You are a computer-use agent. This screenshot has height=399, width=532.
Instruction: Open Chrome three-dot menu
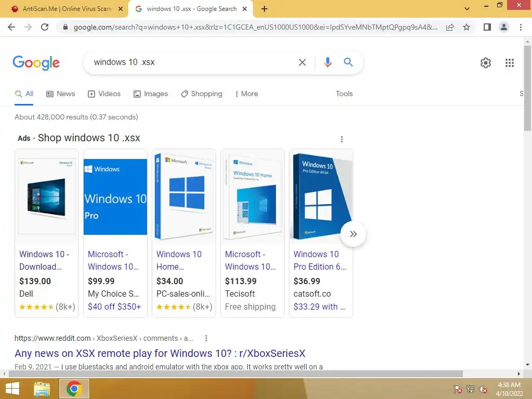[521, 27]
